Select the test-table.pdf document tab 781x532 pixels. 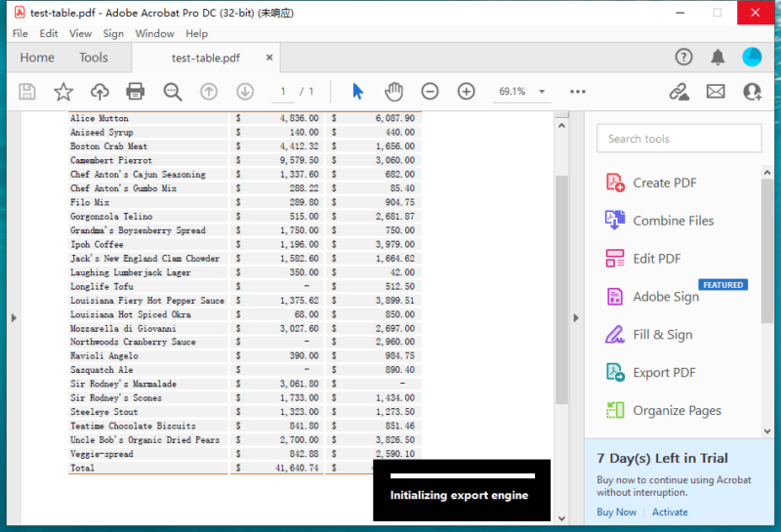pos(205,59)
